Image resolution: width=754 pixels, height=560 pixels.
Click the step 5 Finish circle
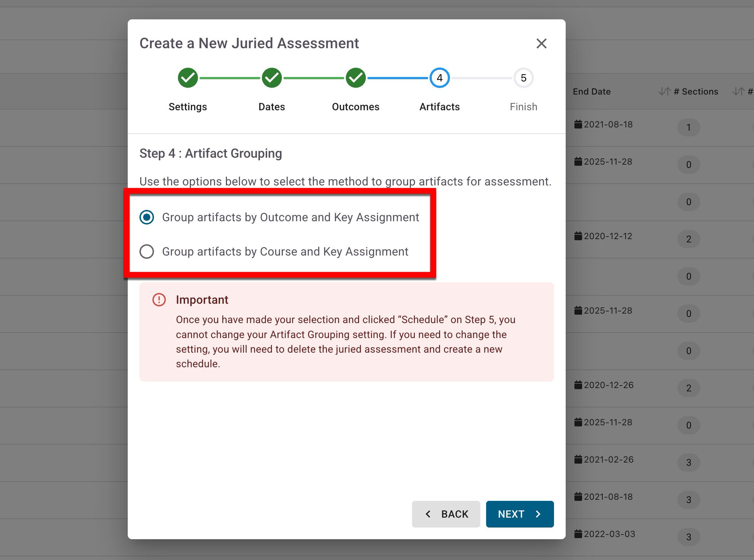click(x=523, y=78)
